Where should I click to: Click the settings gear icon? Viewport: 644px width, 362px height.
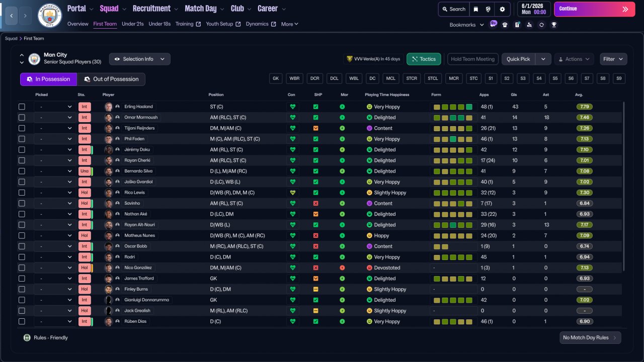[502, 9]
